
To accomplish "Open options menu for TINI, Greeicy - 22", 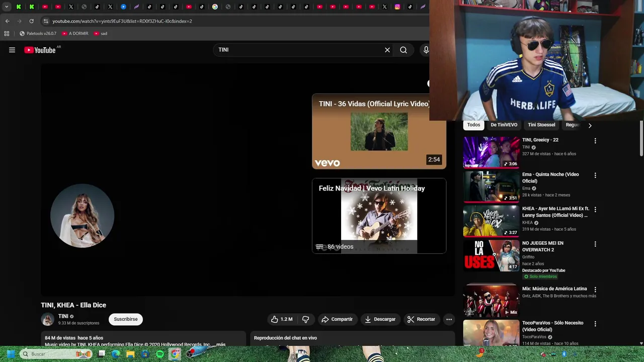I will tap(595, 141).
